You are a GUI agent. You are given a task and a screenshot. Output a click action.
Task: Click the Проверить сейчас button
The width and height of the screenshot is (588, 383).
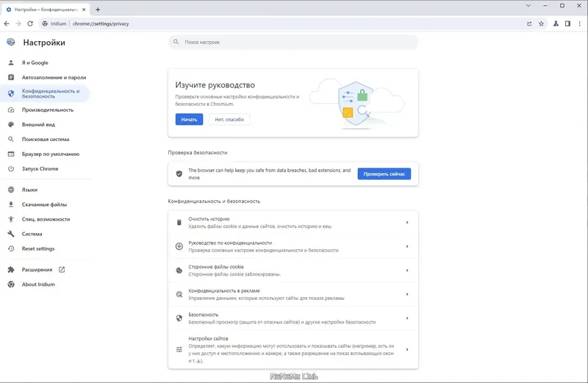point(384,173)
